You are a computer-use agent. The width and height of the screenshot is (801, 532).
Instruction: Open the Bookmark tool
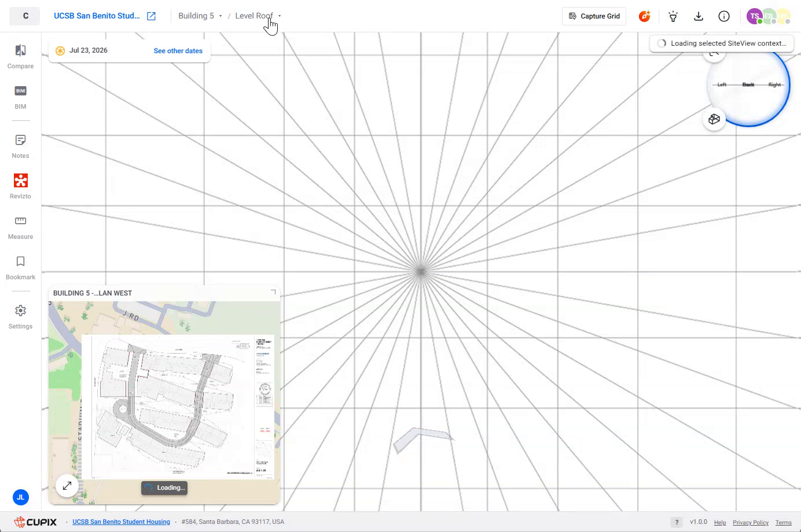[x=20, y=268]
